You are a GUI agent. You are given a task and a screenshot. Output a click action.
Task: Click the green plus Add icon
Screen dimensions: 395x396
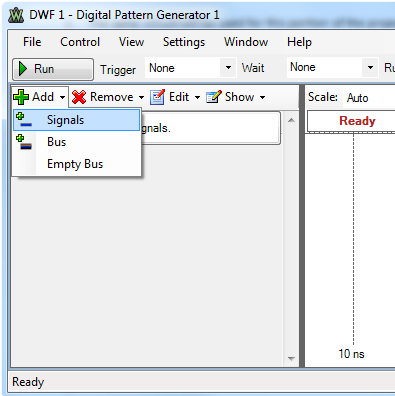pyautogui.click(x=21, y=97)
